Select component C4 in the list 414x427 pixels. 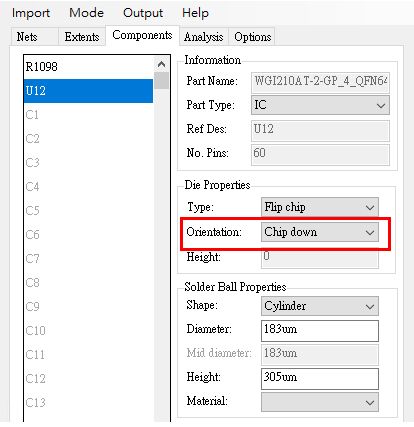tap(88, 187)
